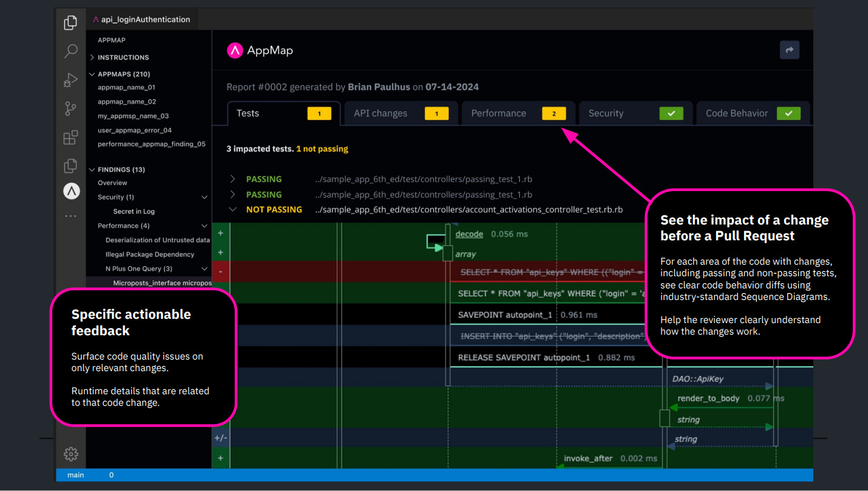Select the strikethrough INSERT INTO api_keys row
868x491 pixels.
(551, 336)
